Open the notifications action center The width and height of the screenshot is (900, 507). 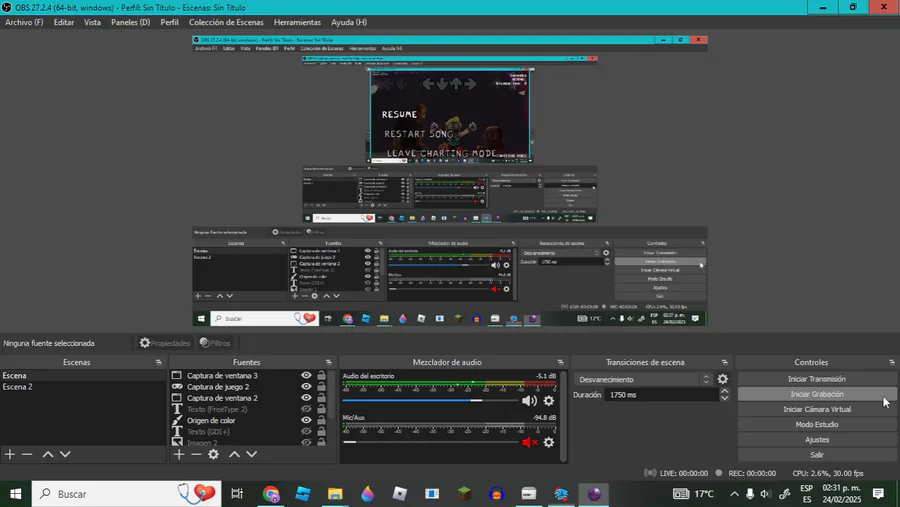click(878, 494)
